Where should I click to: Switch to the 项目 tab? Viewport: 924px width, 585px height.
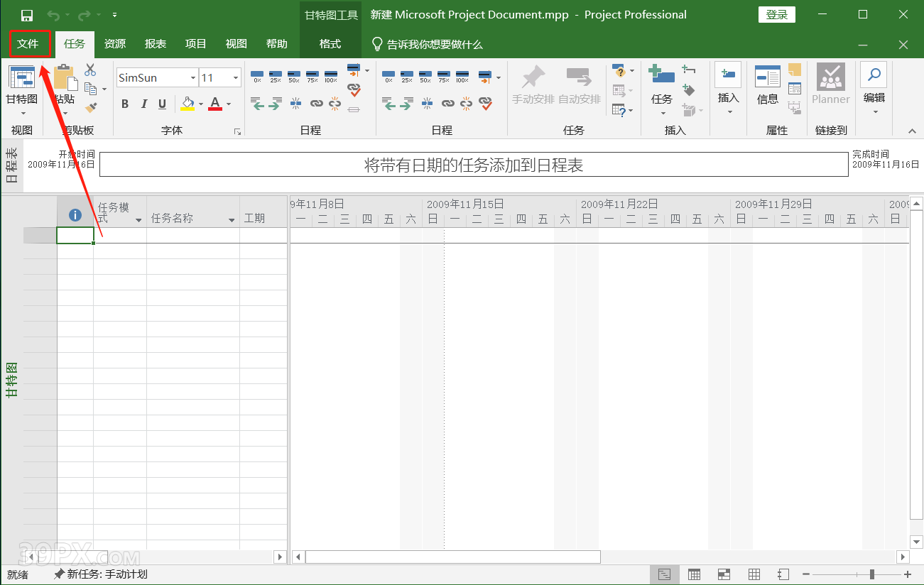pos(195,44)
